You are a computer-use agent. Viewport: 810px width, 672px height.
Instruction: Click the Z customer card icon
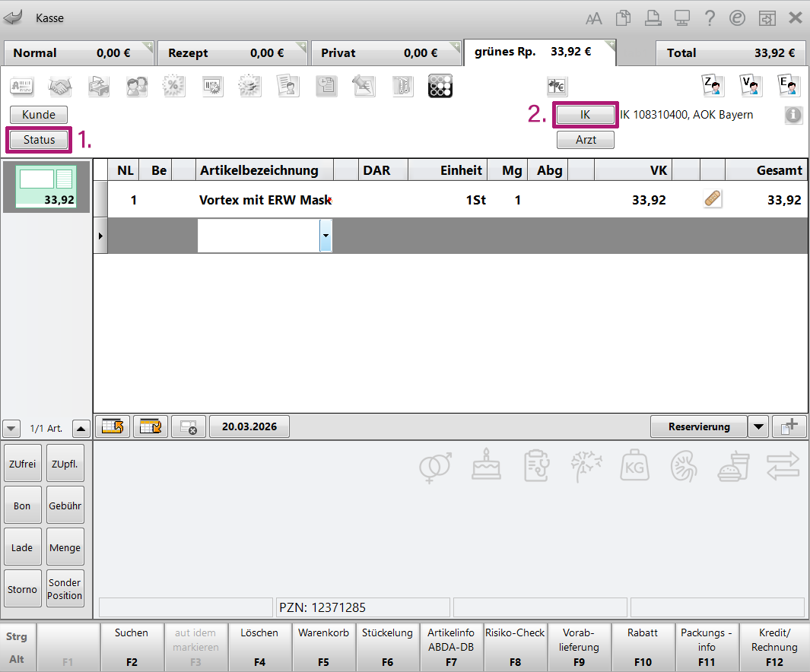click(711, 85)
